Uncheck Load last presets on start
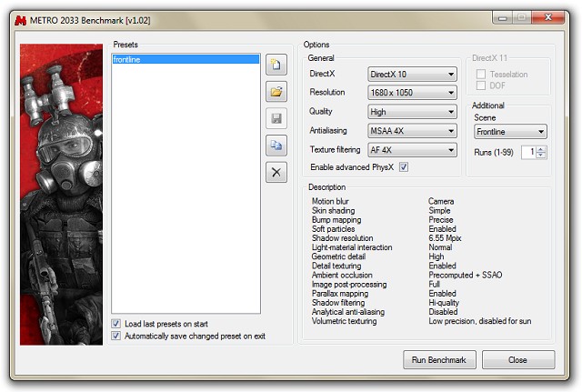 116,323
